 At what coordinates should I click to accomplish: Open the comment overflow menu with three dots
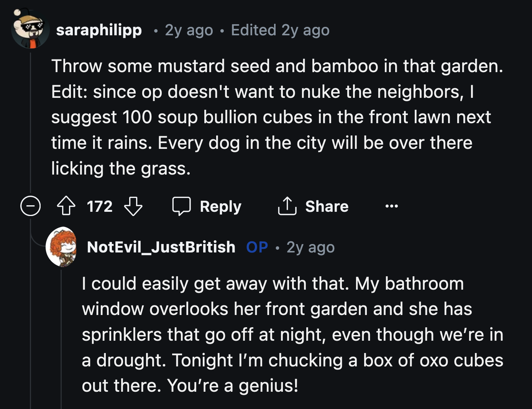tap(391, 206)
